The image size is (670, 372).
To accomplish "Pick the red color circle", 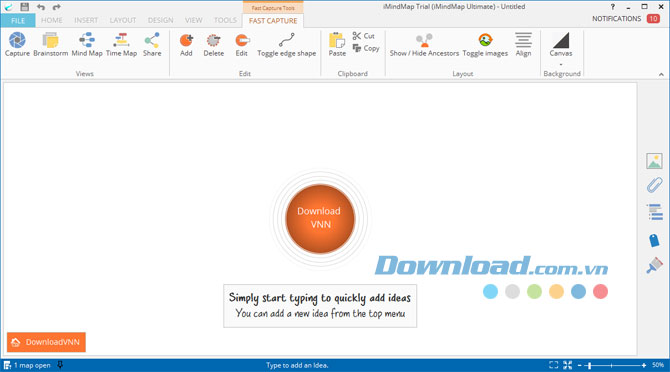I will tap(600, 291).
